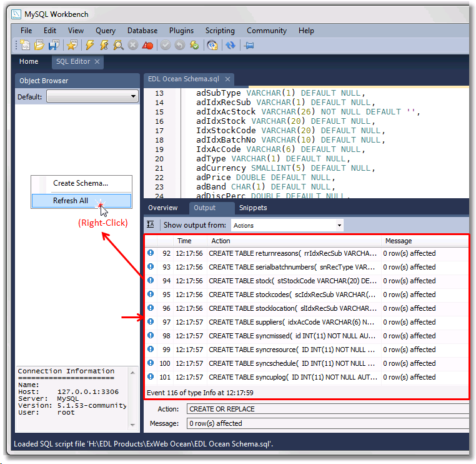The width and height of the screenshot is (476, 464).
Task: Click the Connection Information scroll up arrow
Action: coord(132,373)
